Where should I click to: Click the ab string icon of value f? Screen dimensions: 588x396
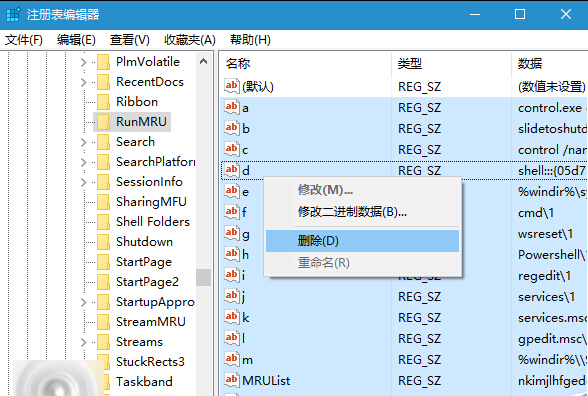(x=232, y=212)
